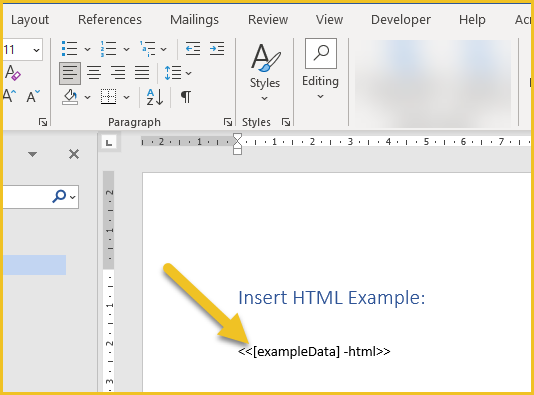
Task: Open the Bullets dropdown arrow
Action: click(x=88, y=49)
